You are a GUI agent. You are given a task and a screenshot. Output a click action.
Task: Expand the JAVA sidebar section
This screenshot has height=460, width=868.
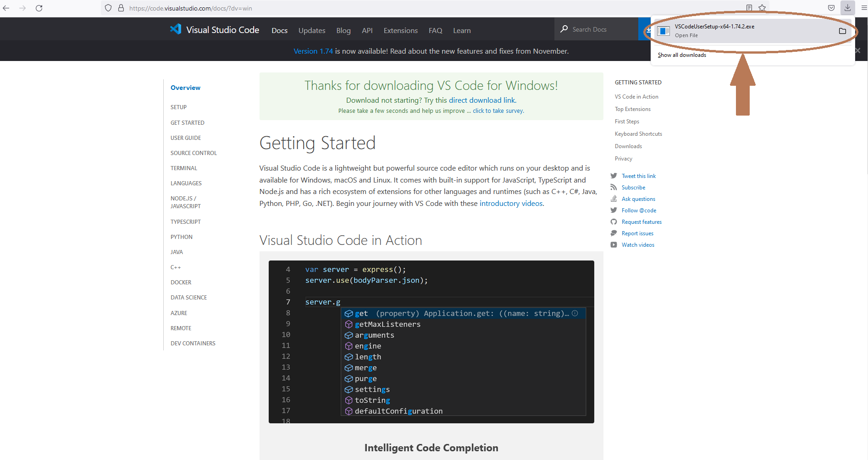click(x=177, y=252)
